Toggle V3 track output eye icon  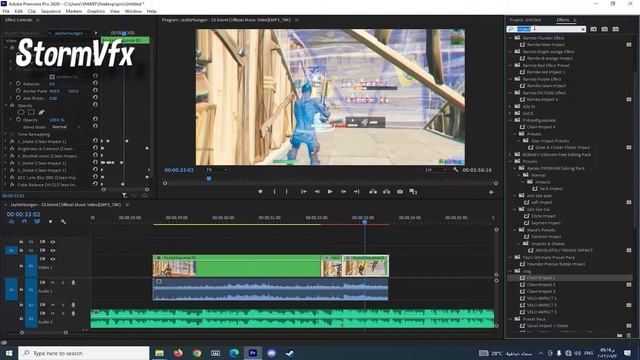click(53, 242)
